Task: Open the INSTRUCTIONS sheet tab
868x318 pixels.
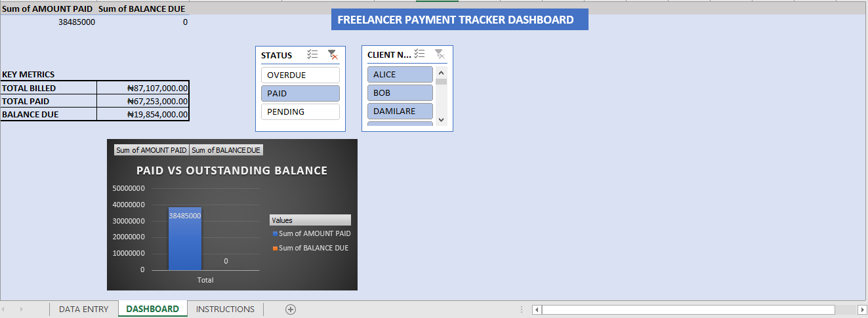Action: coord(225,309)
